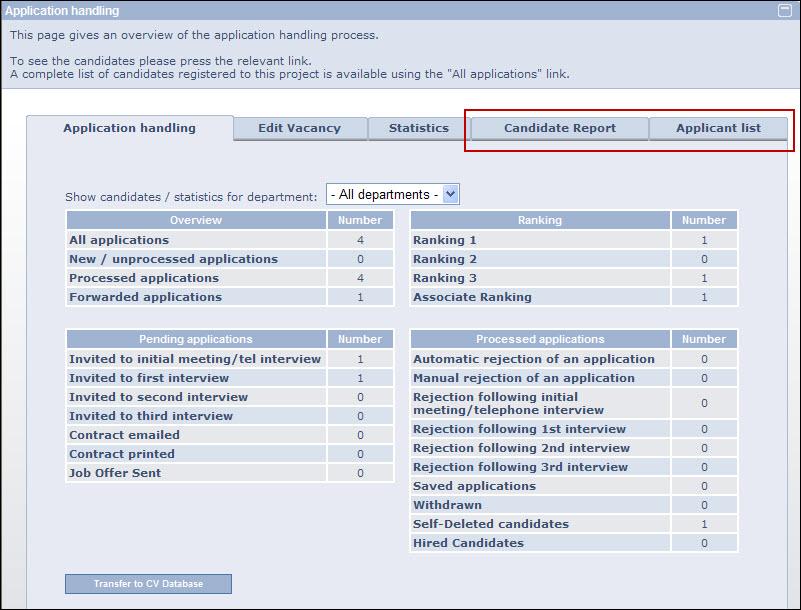Open the Hired Candidates link

tap(468, 543)
